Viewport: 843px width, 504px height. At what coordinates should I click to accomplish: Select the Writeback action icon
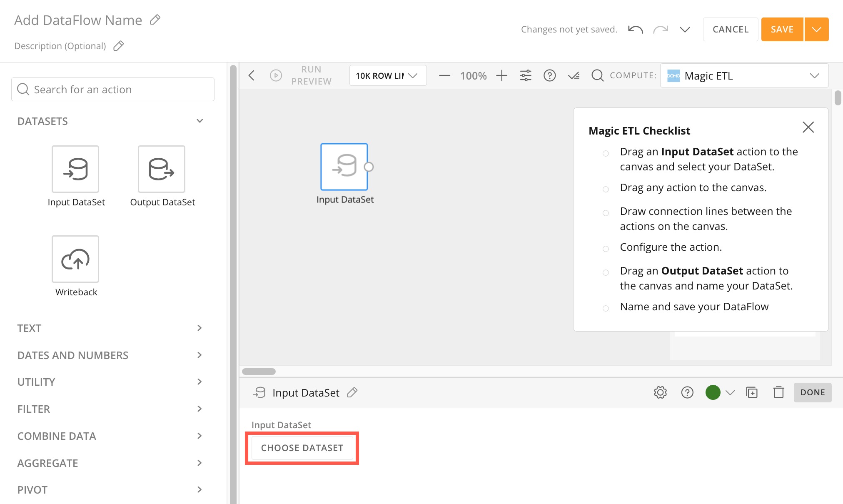click(75, 259)
